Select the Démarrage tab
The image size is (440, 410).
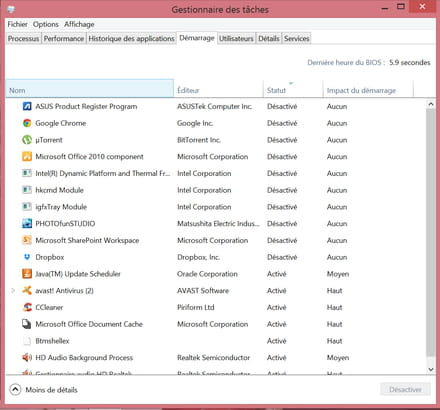pyautogui.click(x=197, y=38)
